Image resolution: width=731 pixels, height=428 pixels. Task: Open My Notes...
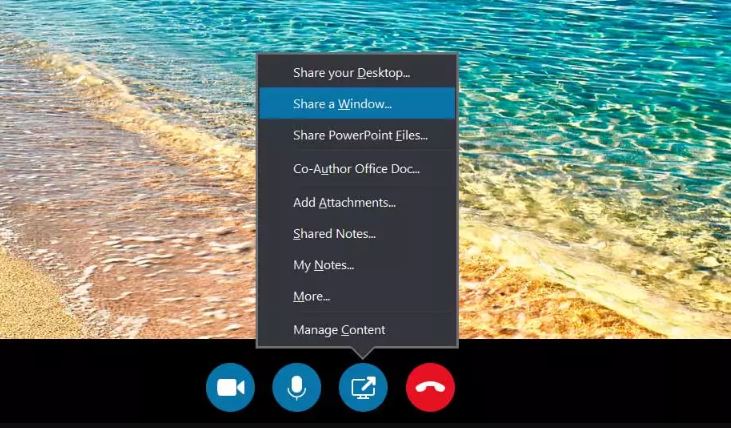(x=357, y=265)
